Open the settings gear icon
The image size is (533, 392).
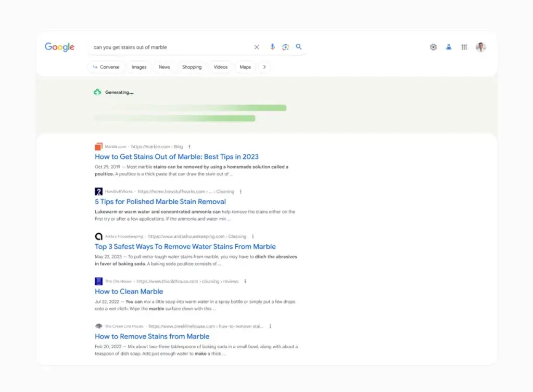433,47
